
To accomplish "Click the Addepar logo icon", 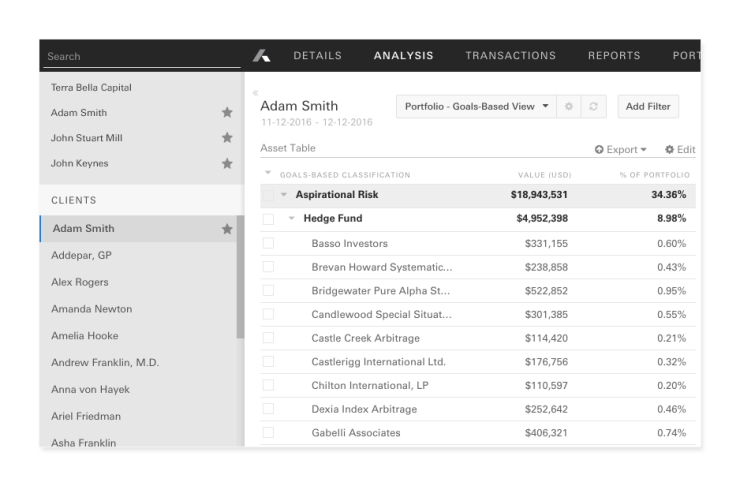I will [261, 56].
